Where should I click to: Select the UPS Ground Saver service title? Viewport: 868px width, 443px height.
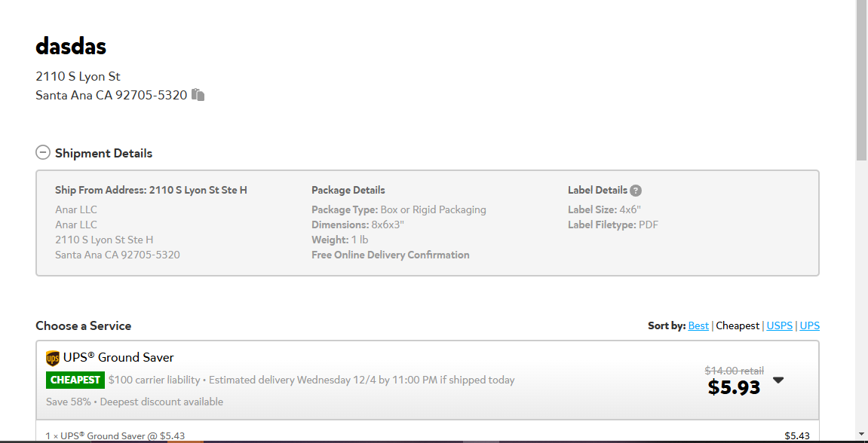click(118, 358)
